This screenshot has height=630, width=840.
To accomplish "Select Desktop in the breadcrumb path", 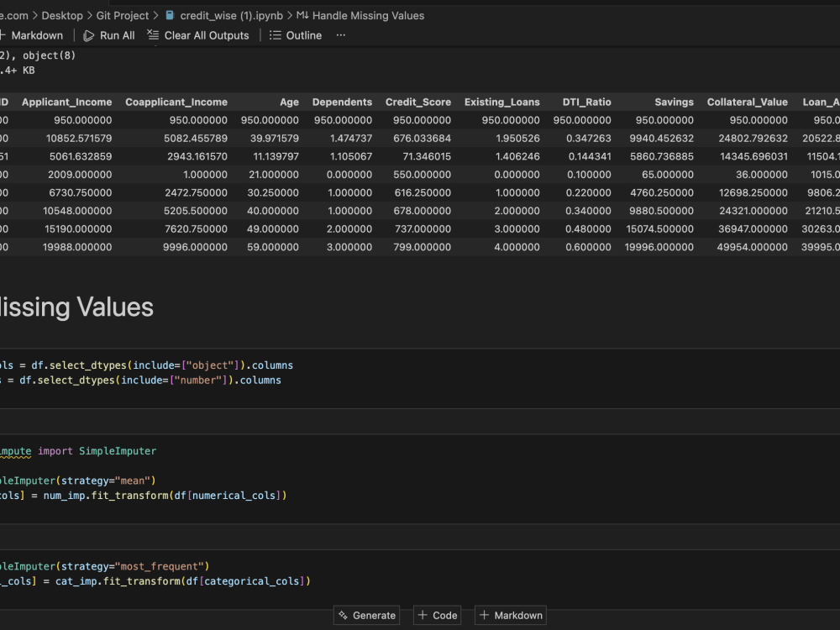I will (x=62, y=15).
